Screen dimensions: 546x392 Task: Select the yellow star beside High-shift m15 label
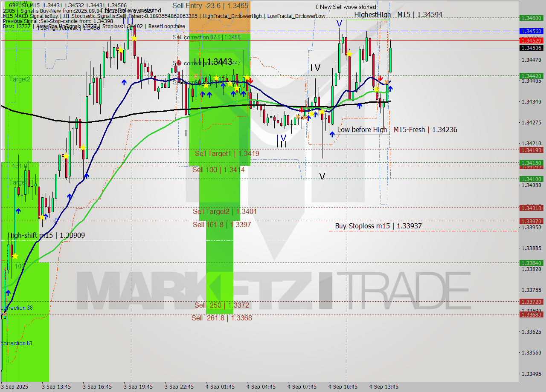click(x=15, y=256)
